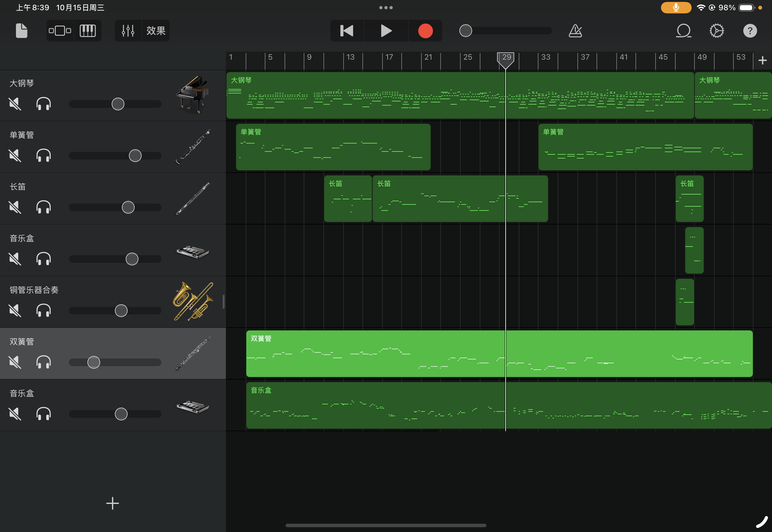Select the brass ensemble instrument icon

[193, 301]
